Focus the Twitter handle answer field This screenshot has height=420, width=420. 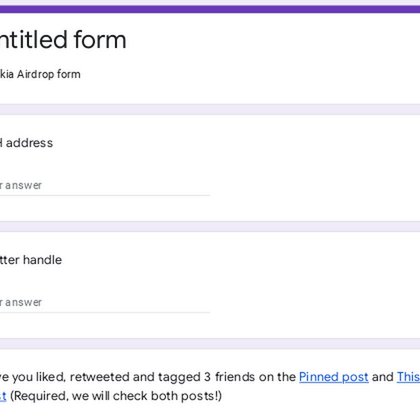click(105, 303)
